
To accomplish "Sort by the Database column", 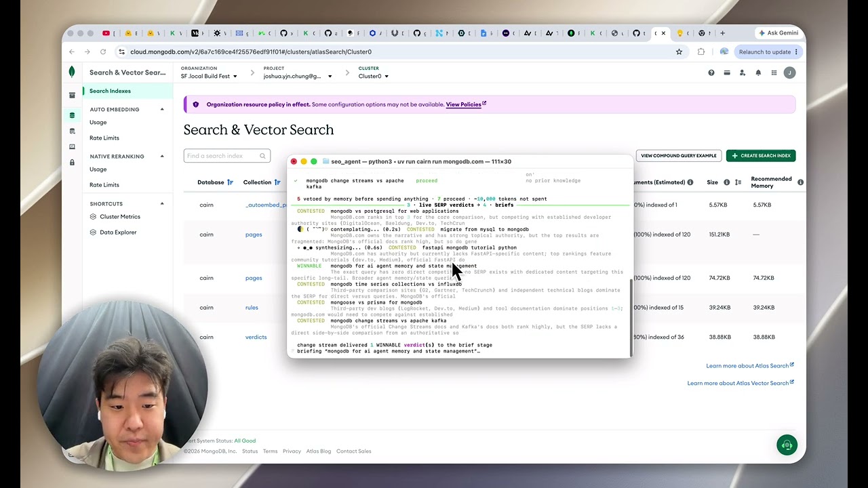I will (x=230, y=182).
